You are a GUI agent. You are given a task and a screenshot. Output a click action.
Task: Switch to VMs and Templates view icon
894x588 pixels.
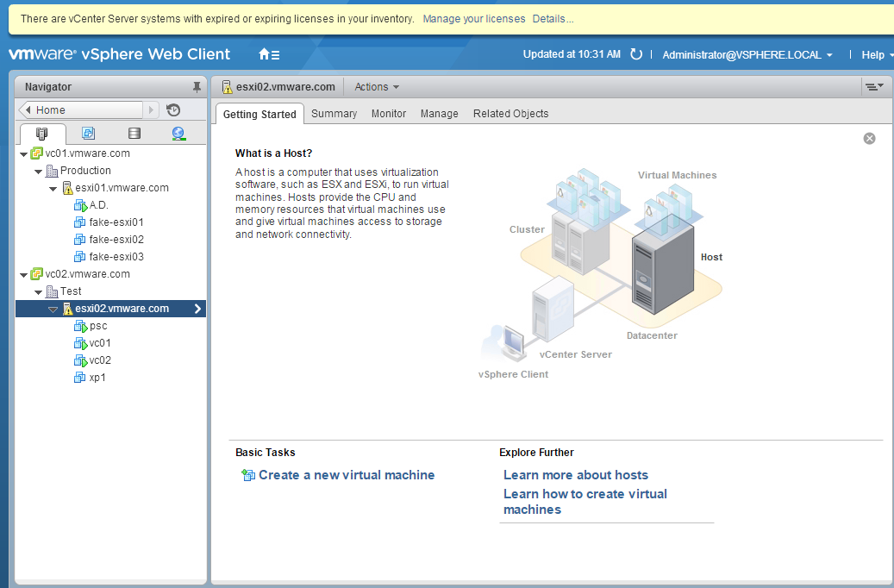point(89,134)
